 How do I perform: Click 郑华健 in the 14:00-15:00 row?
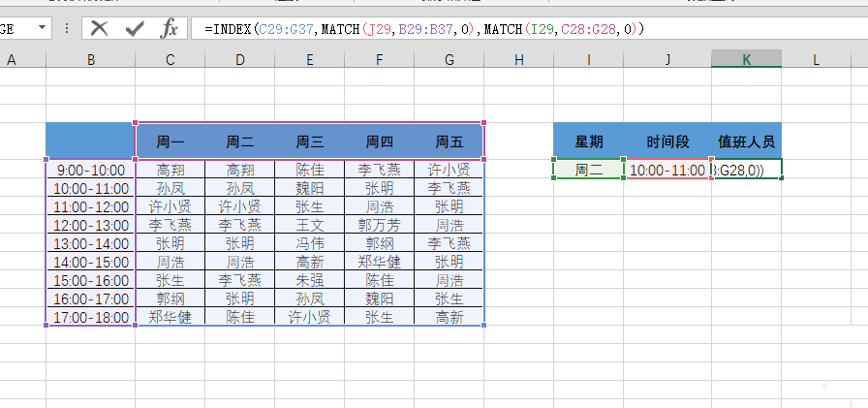[379, 262]
